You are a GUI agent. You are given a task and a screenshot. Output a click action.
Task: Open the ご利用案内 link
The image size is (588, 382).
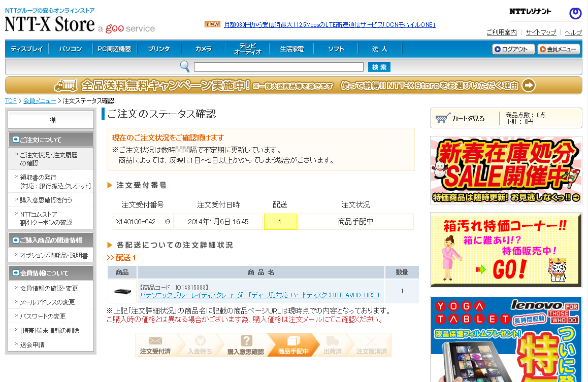click(501, 32)
